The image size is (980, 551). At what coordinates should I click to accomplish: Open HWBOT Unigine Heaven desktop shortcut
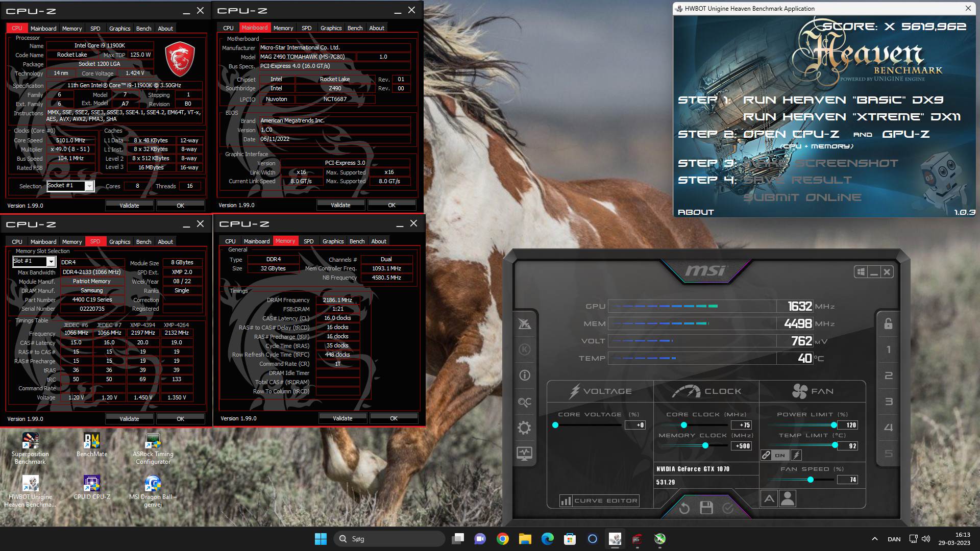pos(30,491)
